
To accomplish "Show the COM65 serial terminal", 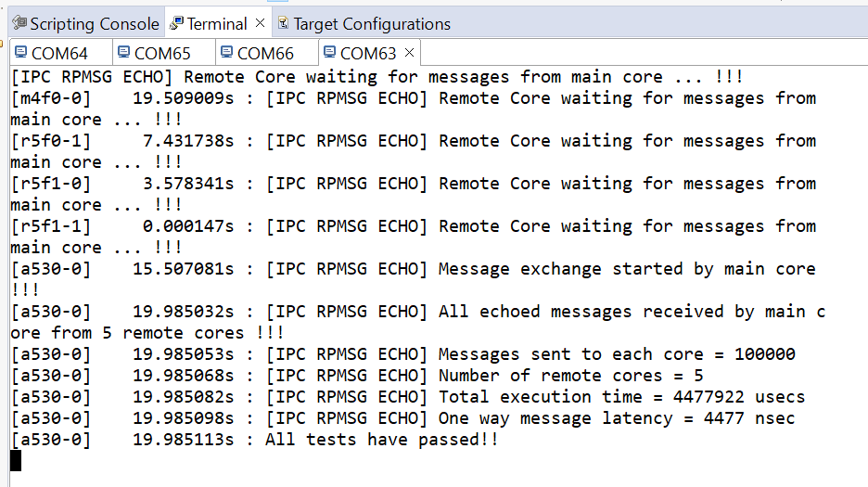I will [163, 53].
